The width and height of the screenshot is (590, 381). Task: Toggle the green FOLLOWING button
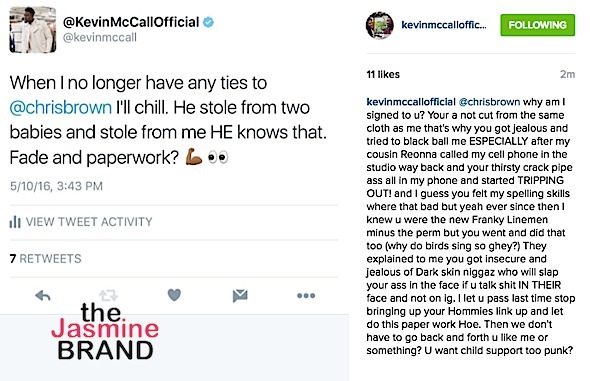pyautogui.click(x=537, y=25)
